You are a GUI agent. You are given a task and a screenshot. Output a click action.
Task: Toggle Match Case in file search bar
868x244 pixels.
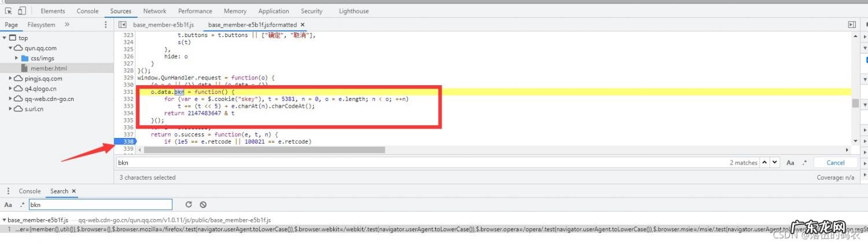pyautogui.click(x=790, y=163)
